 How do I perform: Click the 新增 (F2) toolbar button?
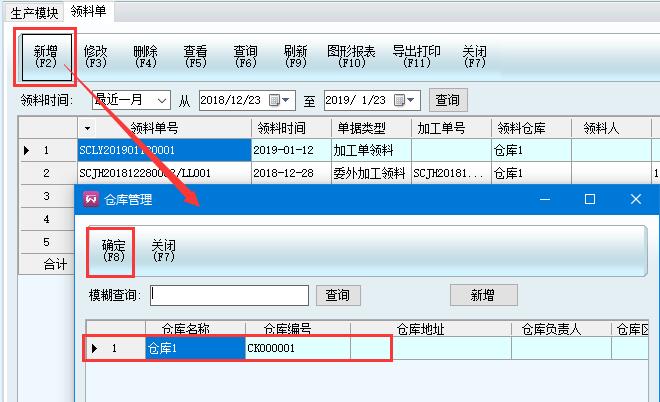[x=45, y=56]
